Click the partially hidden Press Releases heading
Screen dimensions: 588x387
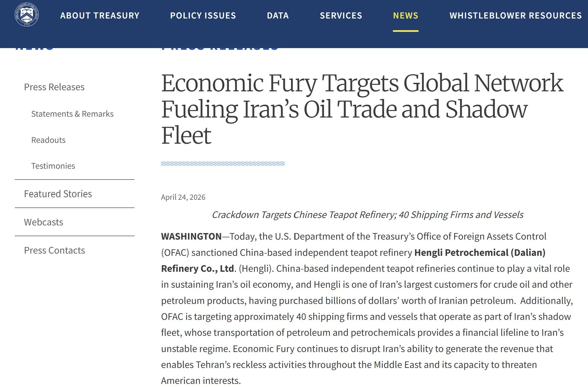point(220,49)
